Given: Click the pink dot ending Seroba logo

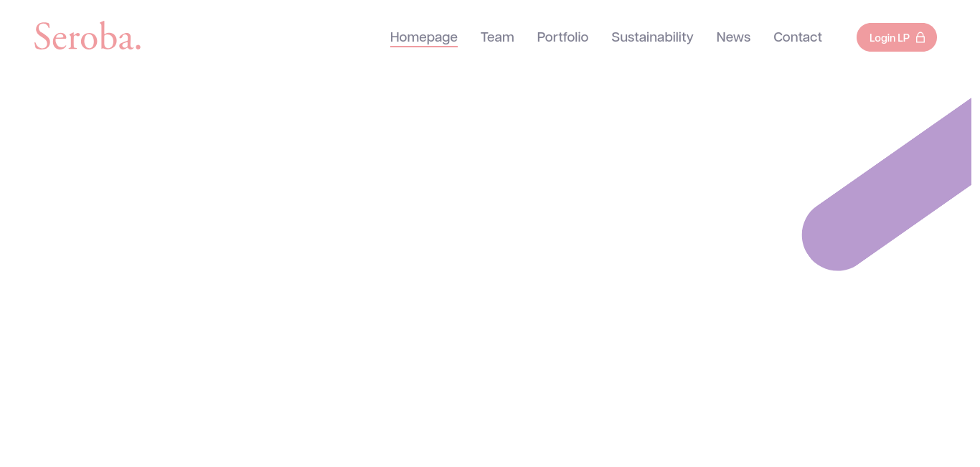Looking at the screenshot, I should pyautogui.click(x=138, y=47).
